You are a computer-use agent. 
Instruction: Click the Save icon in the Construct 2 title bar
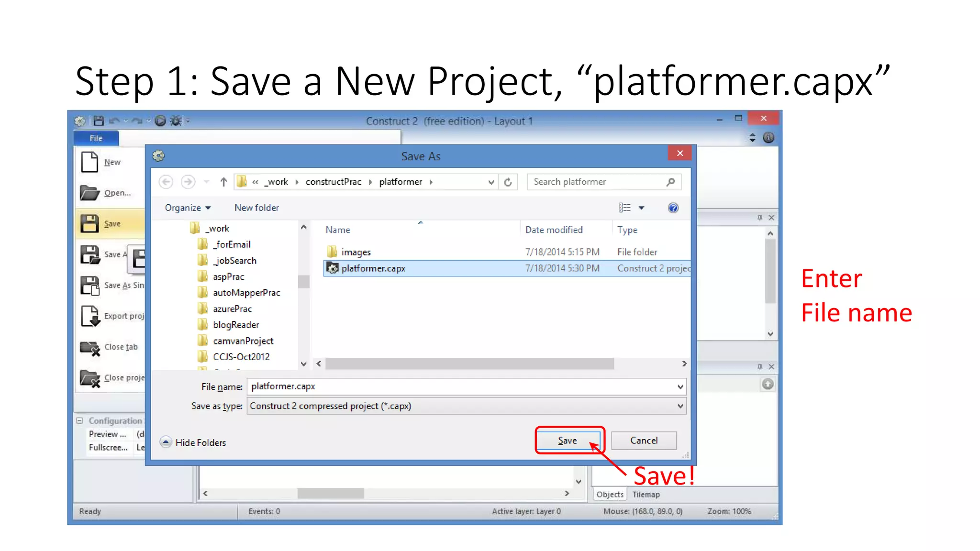(x=99, y=121)
